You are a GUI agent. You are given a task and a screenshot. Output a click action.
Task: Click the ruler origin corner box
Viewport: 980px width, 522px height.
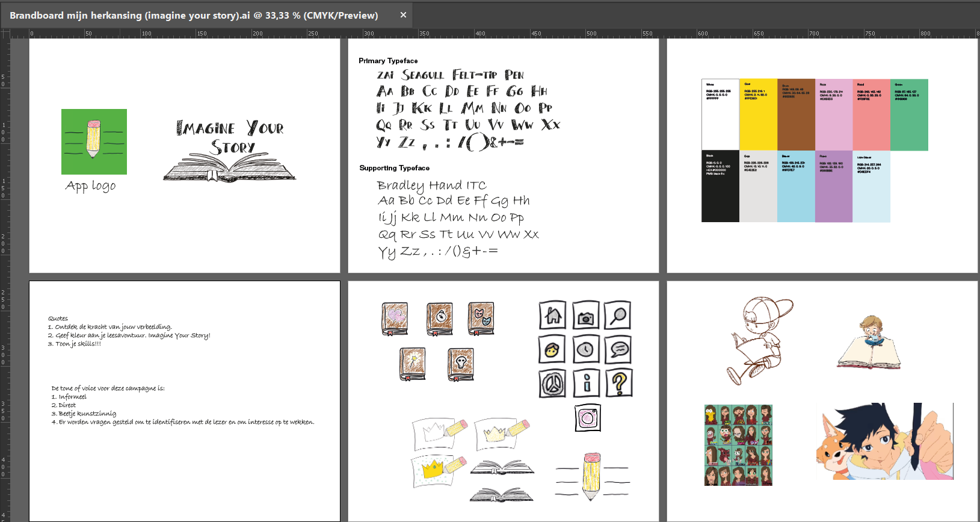pyautogui.click(x=5, y=34)
